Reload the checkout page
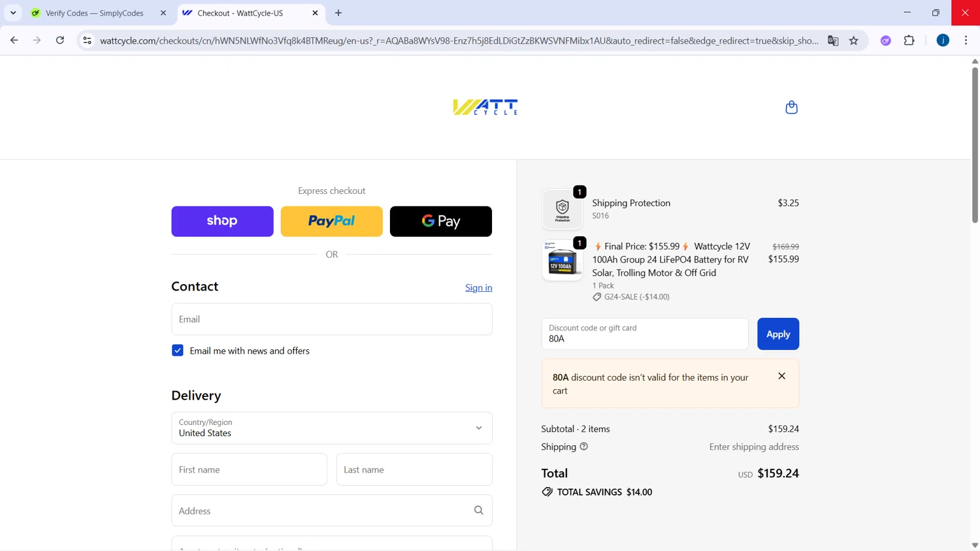This screenshot has height=551, width=980. coord(60,40)
